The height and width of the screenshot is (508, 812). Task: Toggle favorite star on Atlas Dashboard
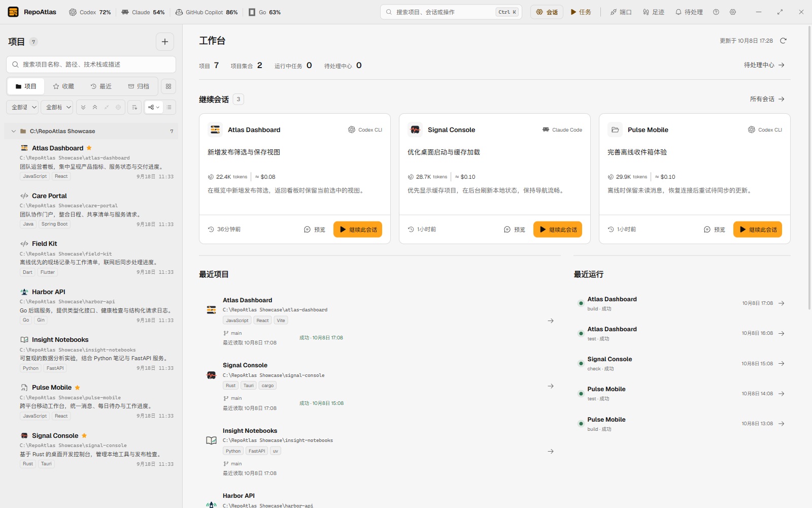tap(89, 148)
